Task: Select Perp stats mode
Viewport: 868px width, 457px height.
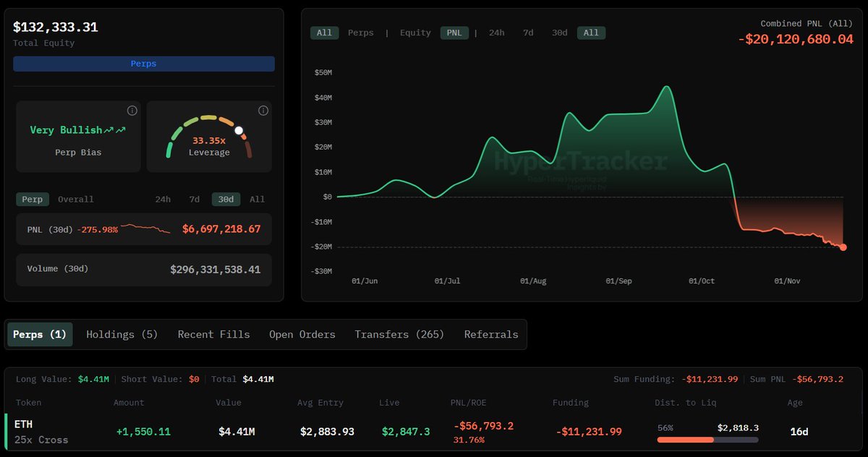Action: click(x=33, y=199)
